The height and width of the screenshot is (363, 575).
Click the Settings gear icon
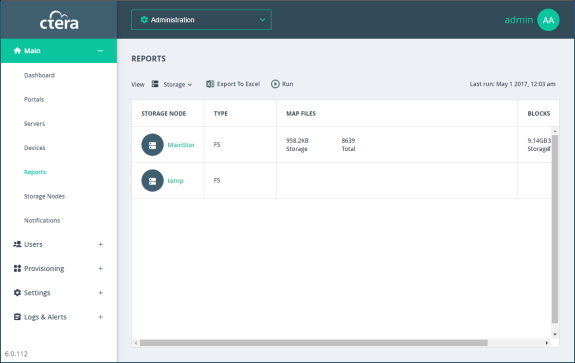[x=17, y=293]
